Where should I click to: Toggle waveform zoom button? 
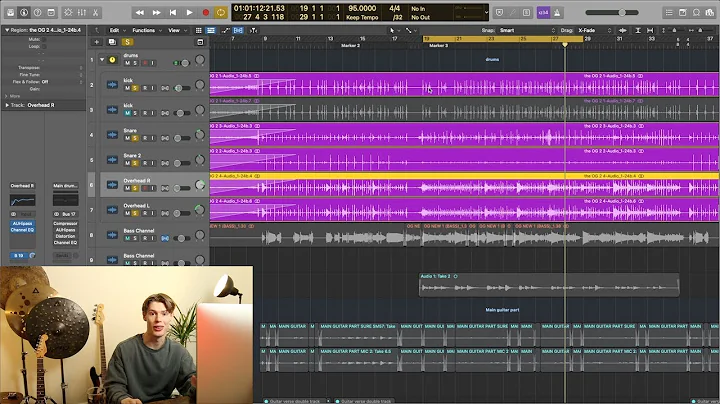622,30
